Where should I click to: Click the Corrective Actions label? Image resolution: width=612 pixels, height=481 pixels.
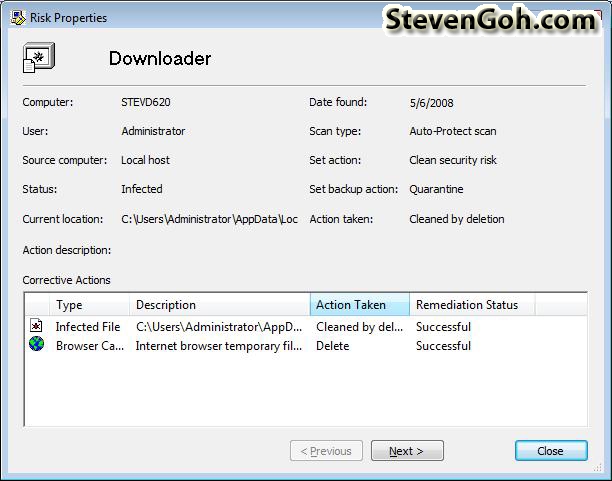[66, 280]
